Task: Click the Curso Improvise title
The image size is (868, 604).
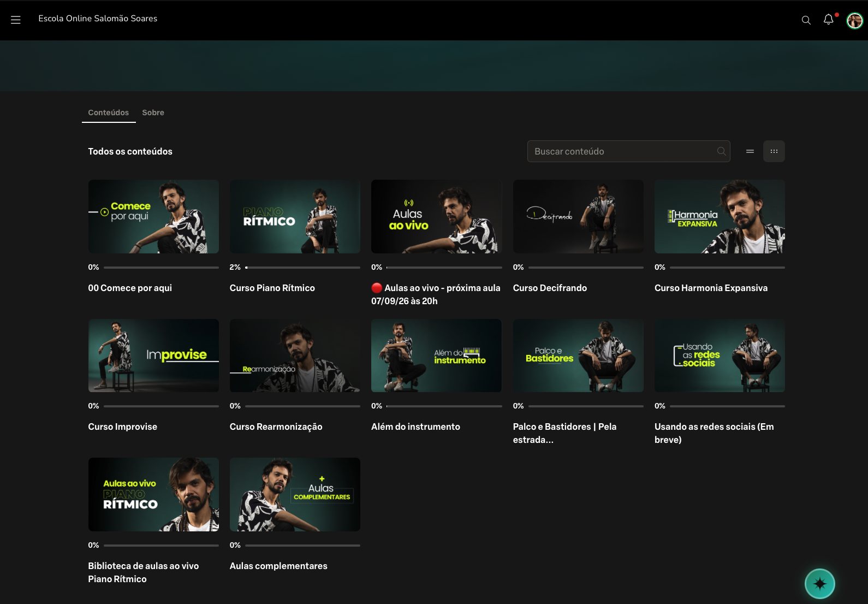Action: point(122,427)
